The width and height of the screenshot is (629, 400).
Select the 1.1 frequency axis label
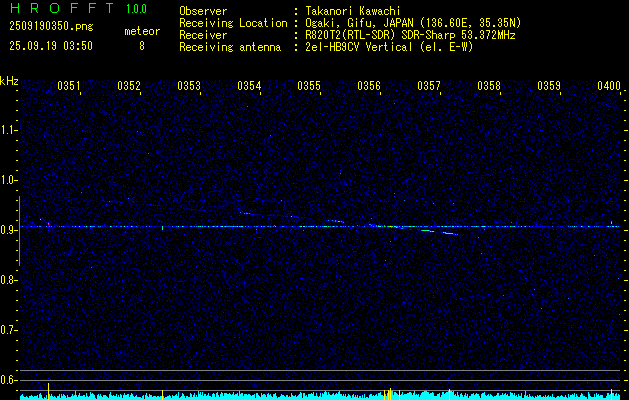point(9,129)
